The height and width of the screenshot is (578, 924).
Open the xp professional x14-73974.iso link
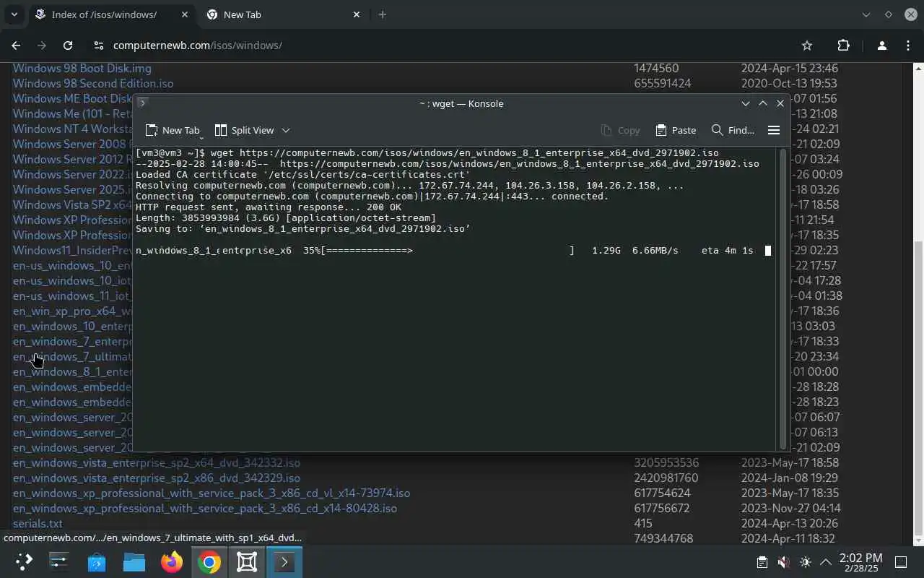[x=212, y=493]
